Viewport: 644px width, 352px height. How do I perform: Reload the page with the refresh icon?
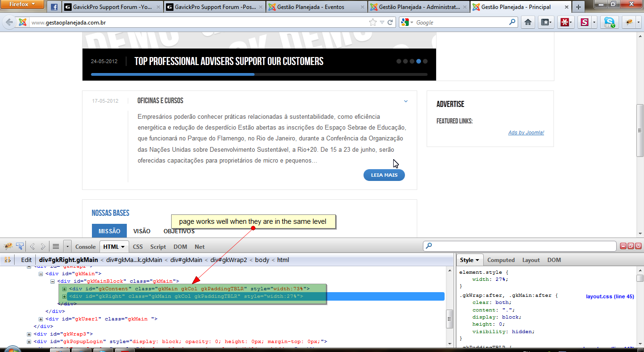[x=390, y=22]
